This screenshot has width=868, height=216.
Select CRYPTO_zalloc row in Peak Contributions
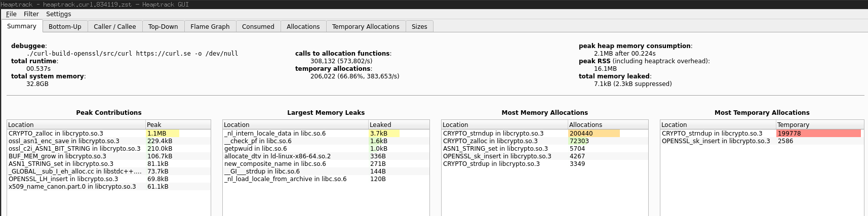(x=56, y=134)
